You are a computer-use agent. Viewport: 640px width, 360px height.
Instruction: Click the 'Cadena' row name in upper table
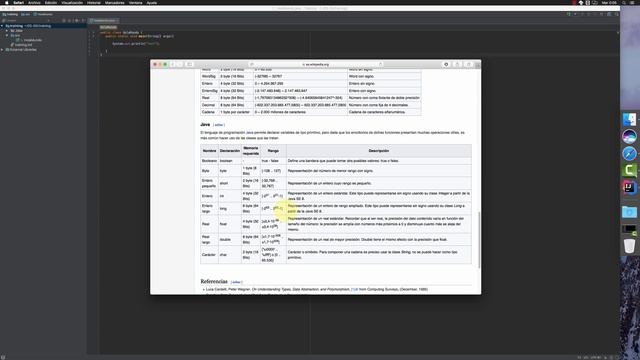[x=208, y=112]
